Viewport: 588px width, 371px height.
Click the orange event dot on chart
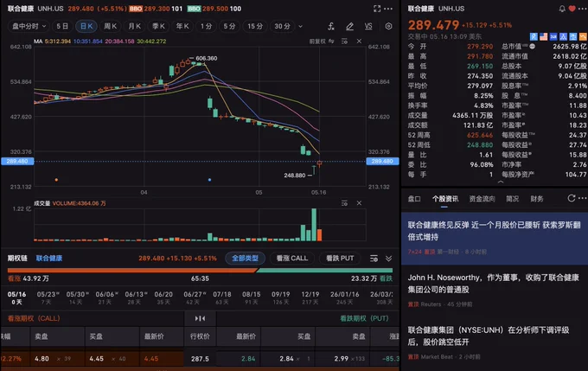(x=56, y=180)
